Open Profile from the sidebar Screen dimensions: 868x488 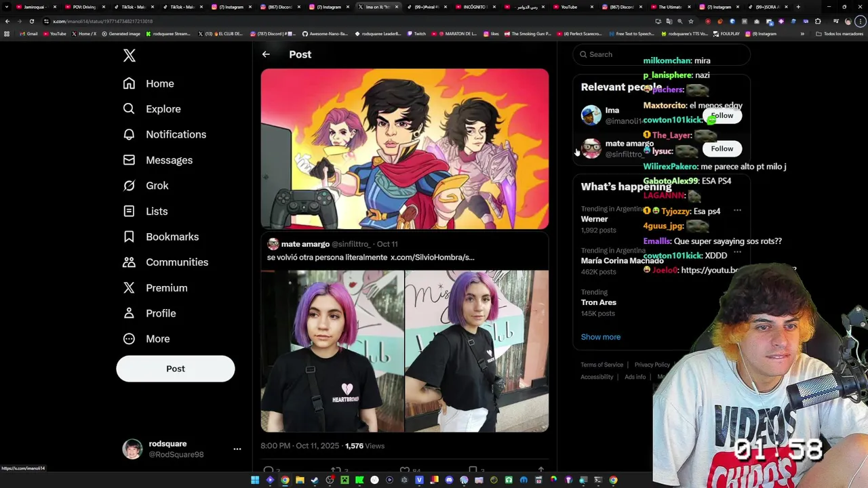[x=149, y=313]
